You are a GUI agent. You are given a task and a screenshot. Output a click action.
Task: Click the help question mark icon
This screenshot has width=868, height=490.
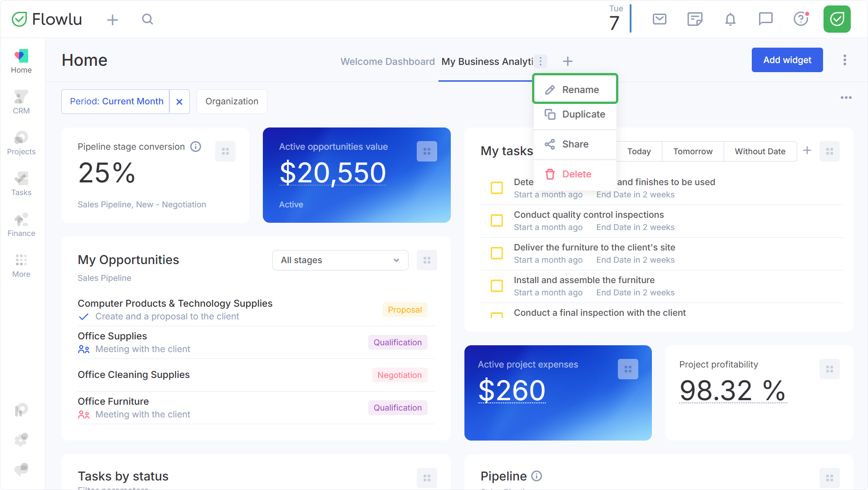tap(801, 19)
